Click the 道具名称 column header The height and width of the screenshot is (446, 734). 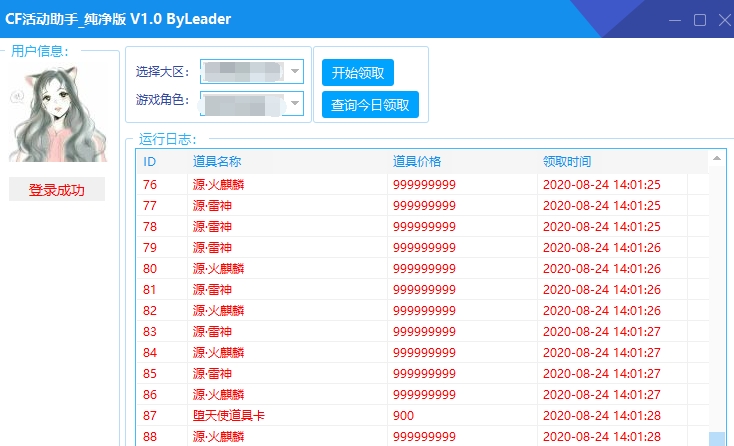pos(217,161)
